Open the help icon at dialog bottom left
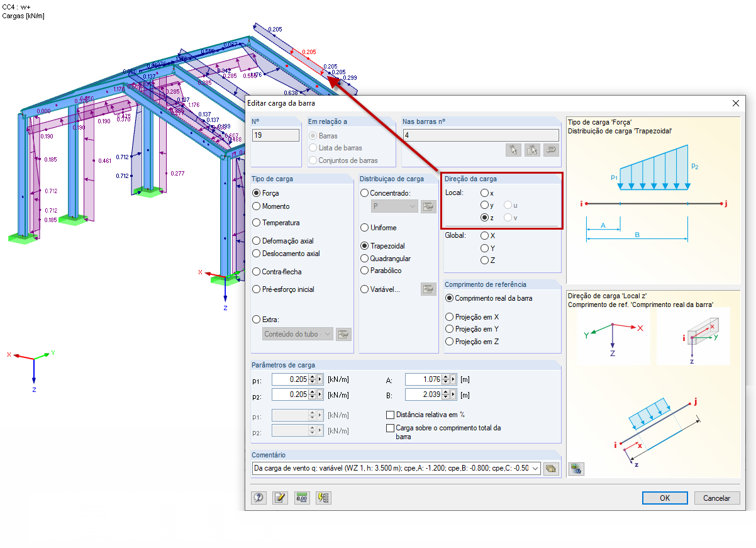This screenshot has width=756, height=548. (258, 498)
